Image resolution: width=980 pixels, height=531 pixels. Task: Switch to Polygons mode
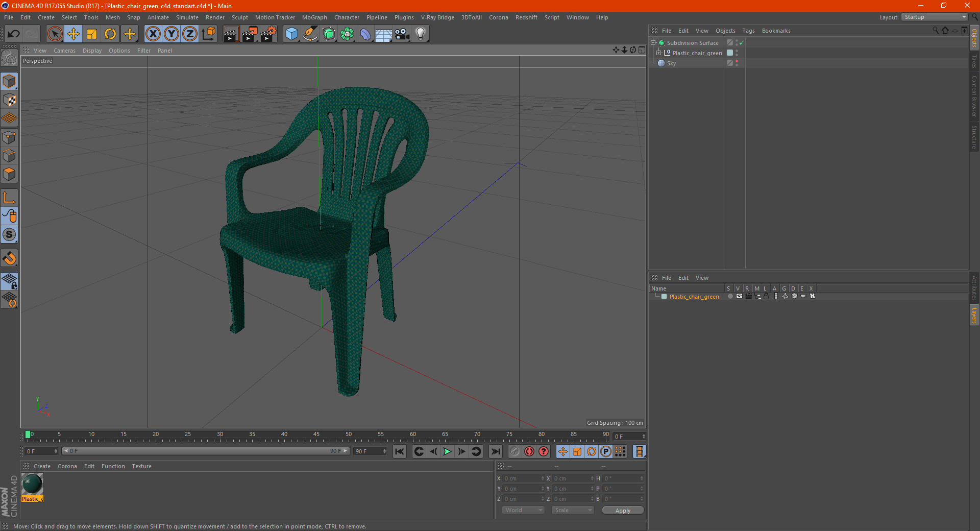pos(10,174)
